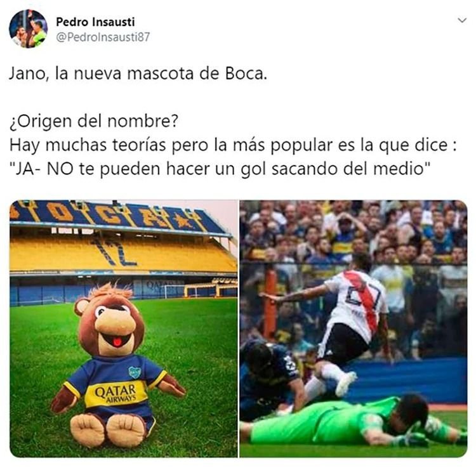Click the 'Hay muchas teorías' text line
Screen dimensions: 476x475
233,145
